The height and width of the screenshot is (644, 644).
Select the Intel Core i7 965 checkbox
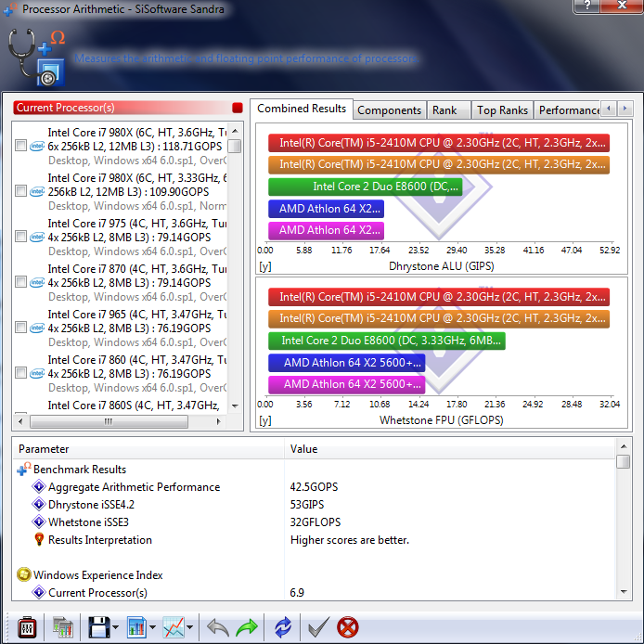point(20,328)
